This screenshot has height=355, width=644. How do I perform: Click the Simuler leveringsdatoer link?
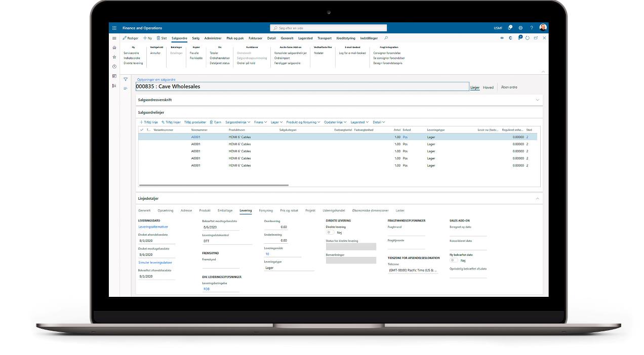point(155,262)
